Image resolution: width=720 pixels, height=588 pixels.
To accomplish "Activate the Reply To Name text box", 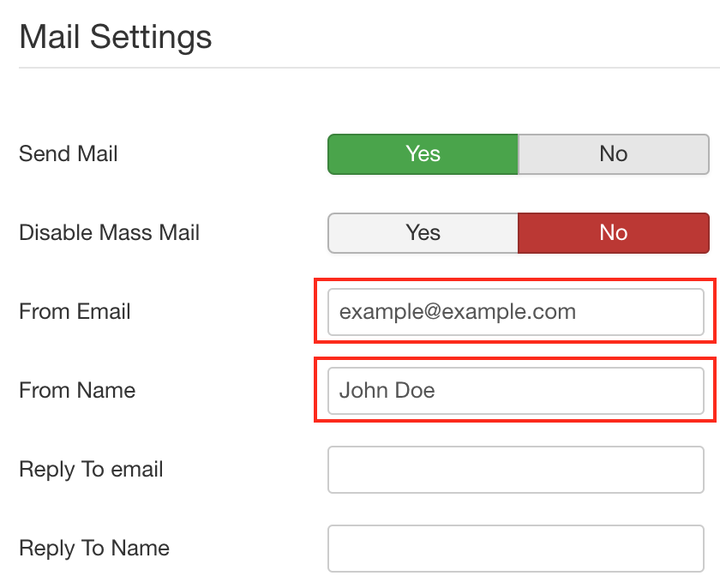I will click(515, 549).
